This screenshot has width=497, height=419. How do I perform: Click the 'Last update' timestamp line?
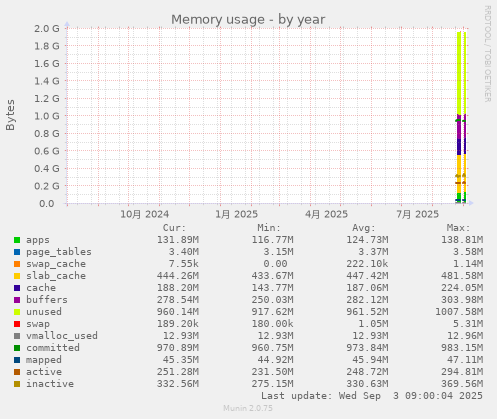coord(372,396)
